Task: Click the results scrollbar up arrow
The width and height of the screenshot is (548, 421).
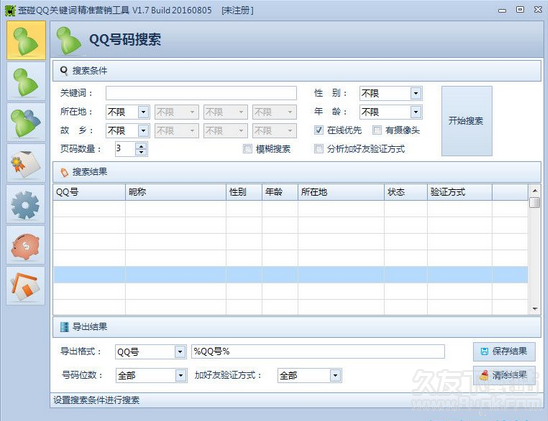Action: click(x=534, y=191)
